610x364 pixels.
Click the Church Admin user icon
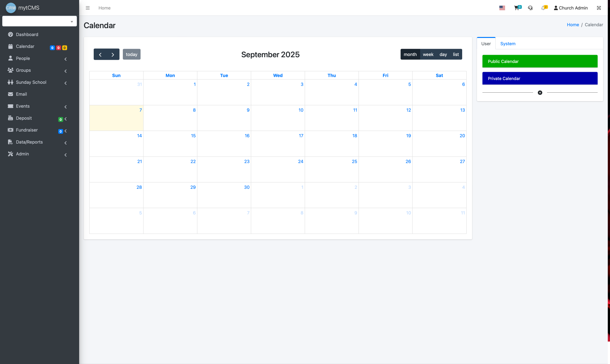point(556,8)
